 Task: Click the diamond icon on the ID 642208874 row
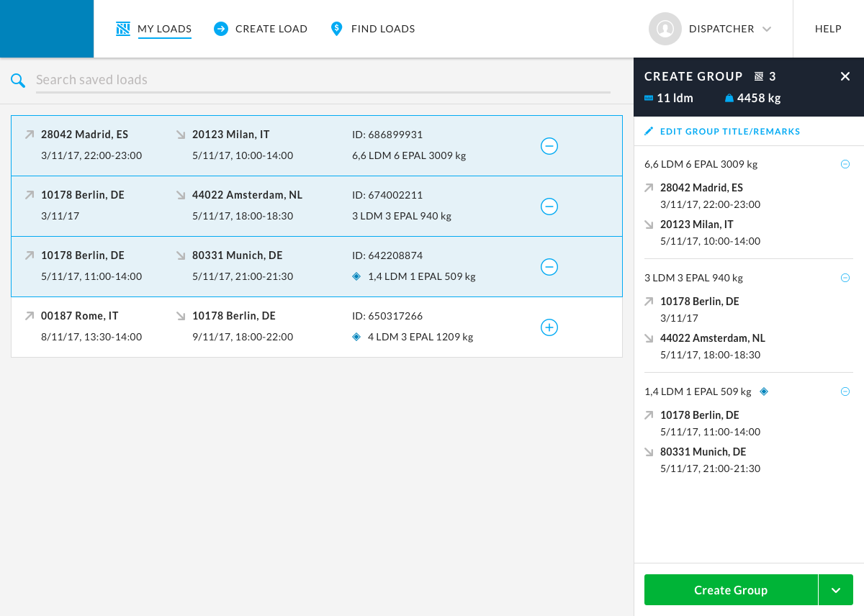point(356,276)
